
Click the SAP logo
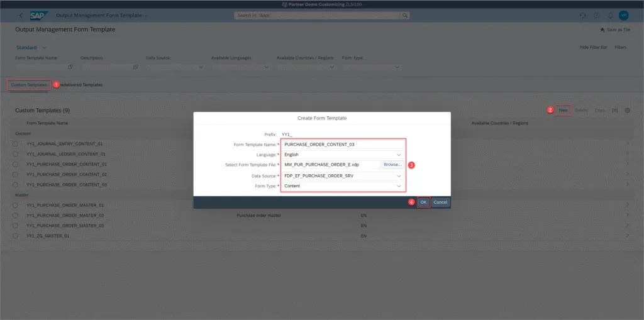pyautogui.click(x=39, y=16)
